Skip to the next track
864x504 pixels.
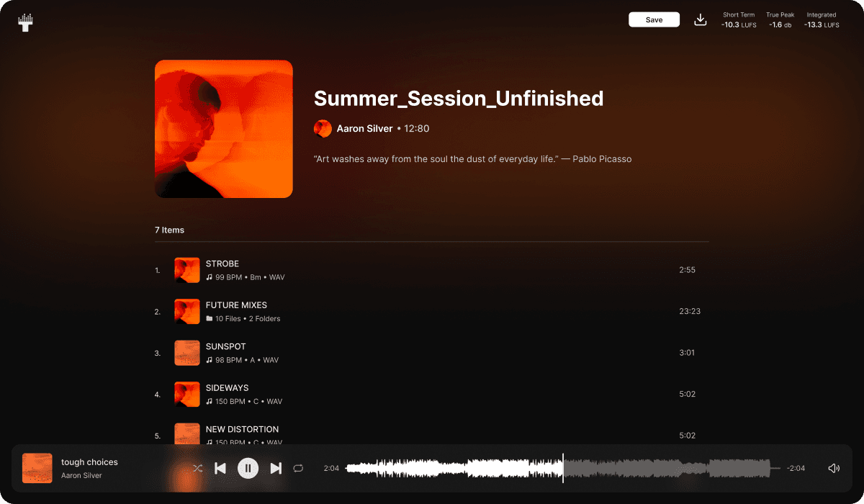[275, 468]
